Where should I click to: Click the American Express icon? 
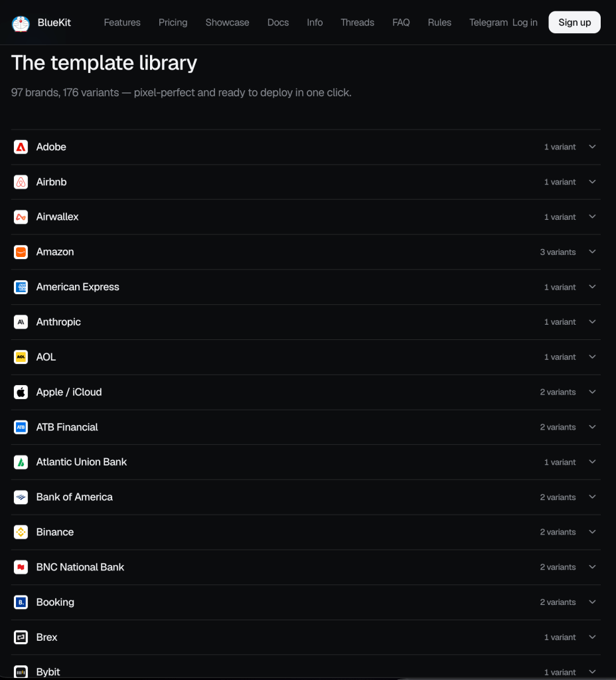[21, 287]
